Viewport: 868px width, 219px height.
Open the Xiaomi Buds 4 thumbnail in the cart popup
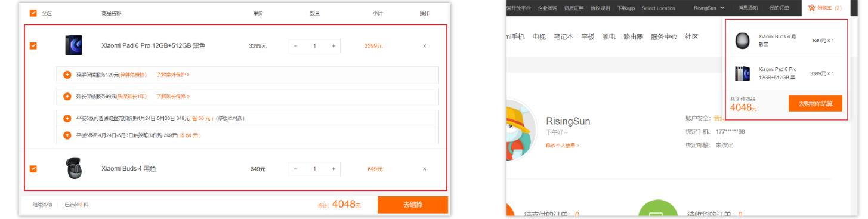pyautogui.click(x=742, y=41)
